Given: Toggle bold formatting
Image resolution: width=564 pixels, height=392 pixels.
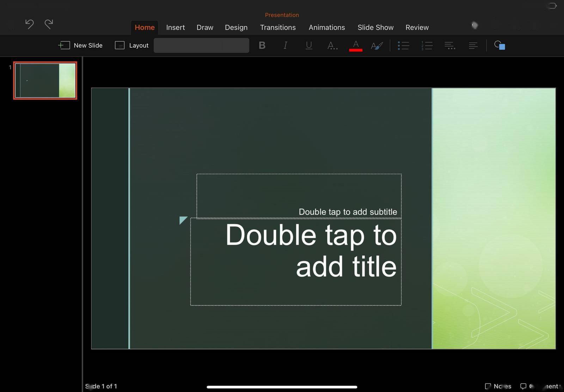Looking at the screenshot, I should pos(262,45).
